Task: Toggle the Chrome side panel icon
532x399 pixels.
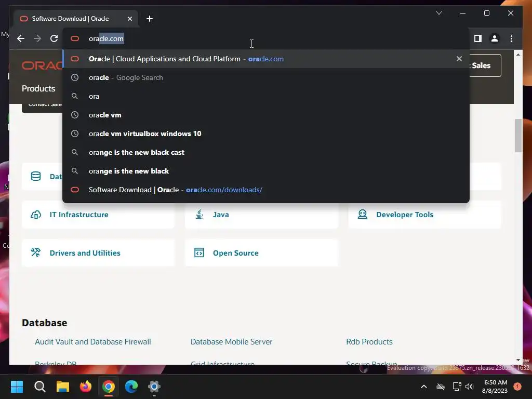Action: coord(478,38)
